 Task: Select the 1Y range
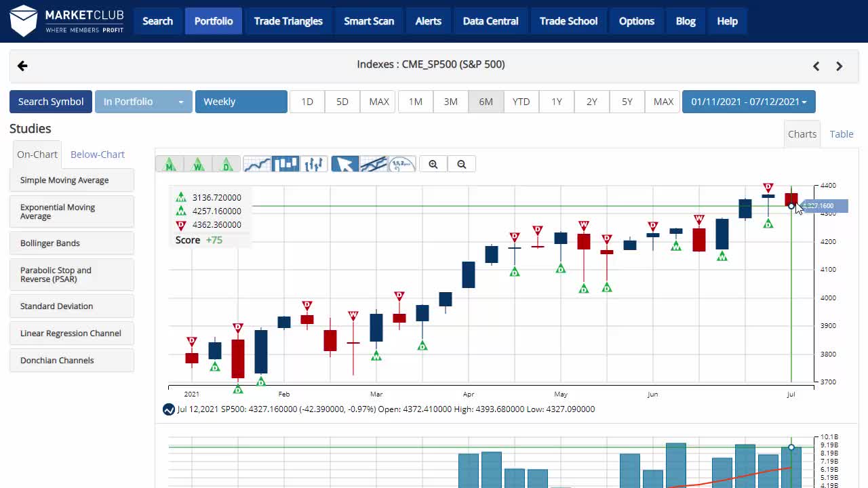pyautogui.click(x=557, y=102)
